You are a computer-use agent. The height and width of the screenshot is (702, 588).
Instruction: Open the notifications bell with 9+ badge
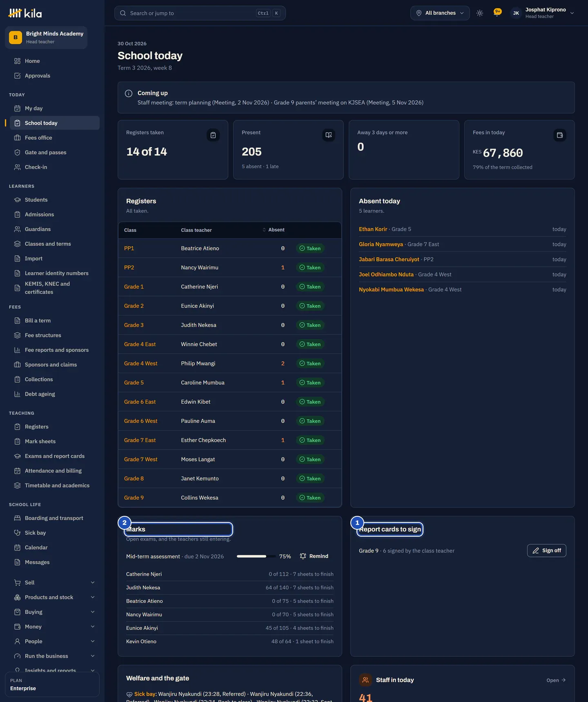pyautogui.click(x=497, y=13)
